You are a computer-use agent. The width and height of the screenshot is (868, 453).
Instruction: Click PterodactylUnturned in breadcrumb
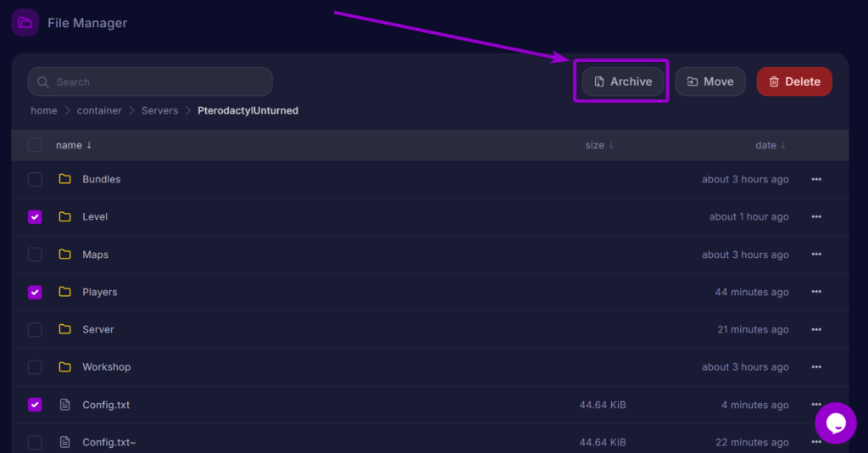click(x=248, y=110)
